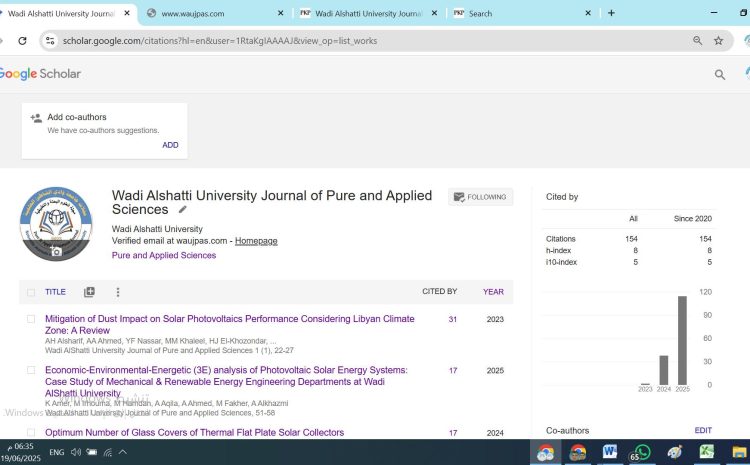
Task: Click the ENG language indicator
Action: click(x=56, y=452)
